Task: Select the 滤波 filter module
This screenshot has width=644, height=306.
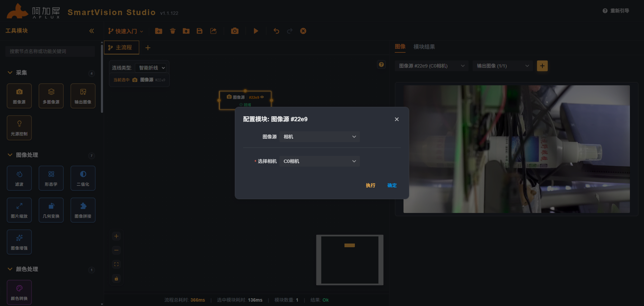Action: 19,178
